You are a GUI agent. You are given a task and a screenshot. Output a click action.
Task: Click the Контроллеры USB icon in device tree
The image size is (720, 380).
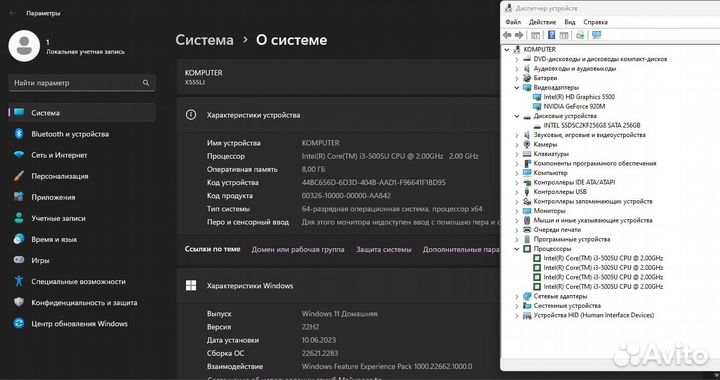pyautogui.click(x=527, y=192)
